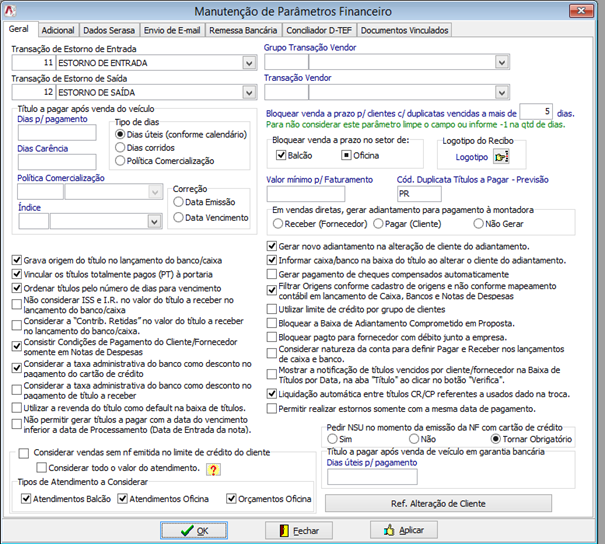The height and width of the screenshot is (544, 605).
Task: Enable Bloquear pagto para fornecedor checkbox
Action: point(272,337)
